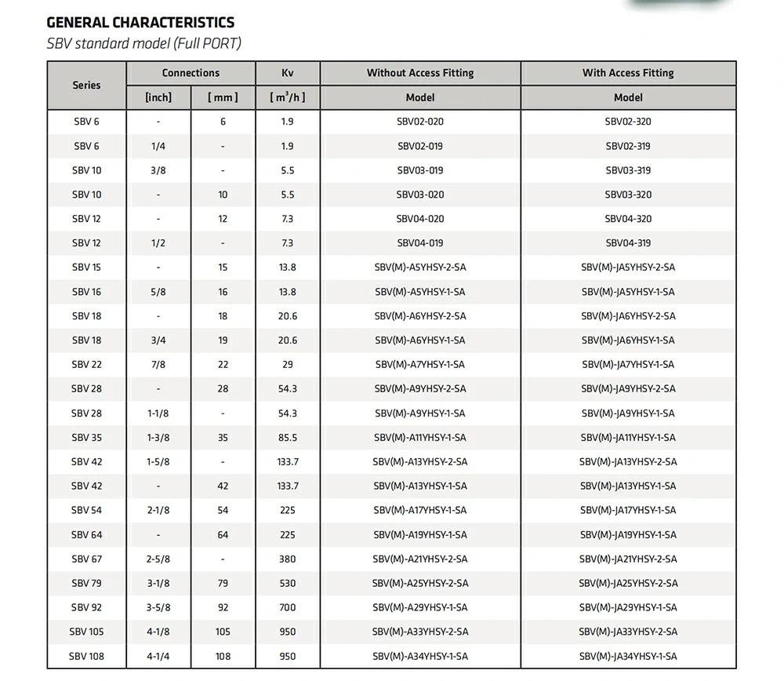This screenshot has width=784, height=681.
Task: Select model cell SBV03-319
Action: point(628,170)
